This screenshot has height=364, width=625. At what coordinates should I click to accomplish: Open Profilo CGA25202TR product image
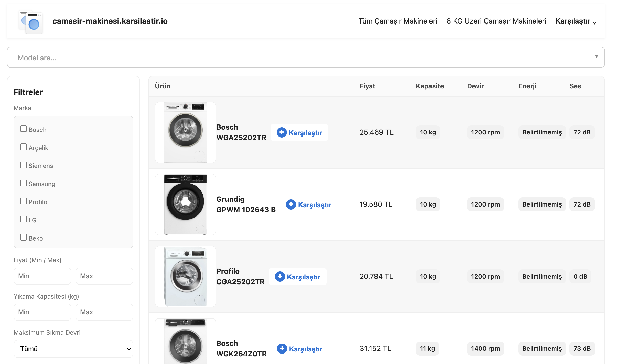185,277
